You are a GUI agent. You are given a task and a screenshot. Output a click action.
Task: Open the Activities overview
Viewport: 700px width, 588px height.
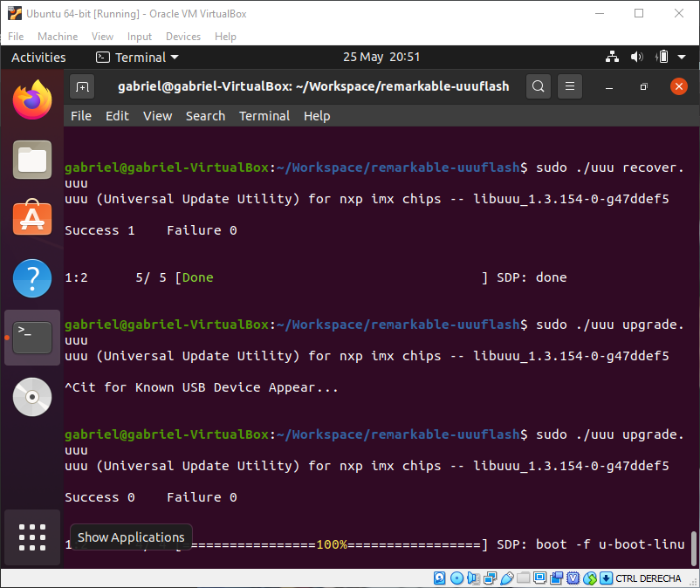click(38, 57)
